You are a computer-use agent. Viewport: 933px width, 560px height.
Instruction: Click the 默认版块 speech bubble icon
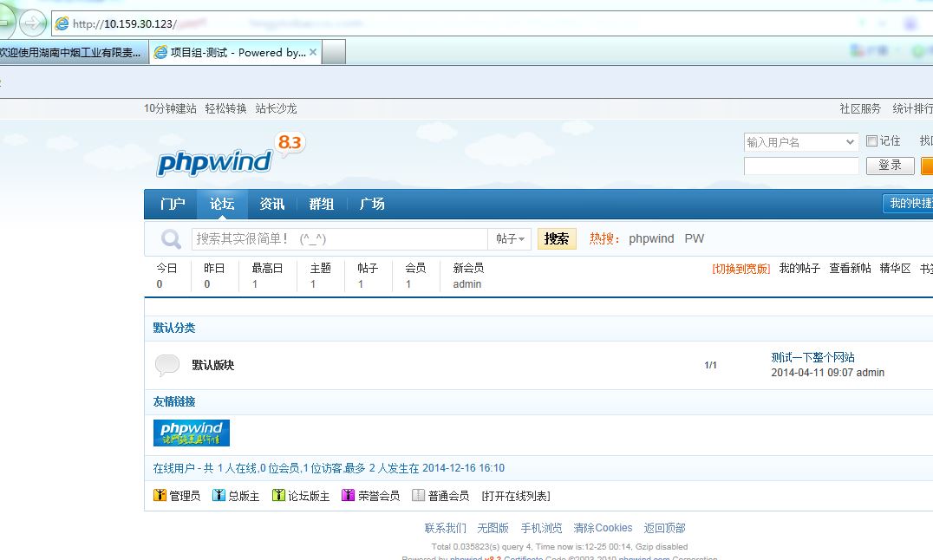(167, 365)
